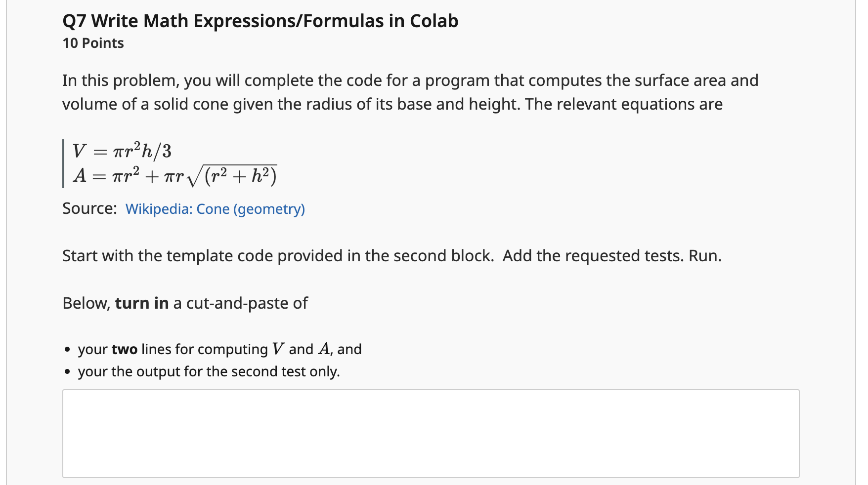
Task: Click inside the empty answer text box
Action: point(431,433)
